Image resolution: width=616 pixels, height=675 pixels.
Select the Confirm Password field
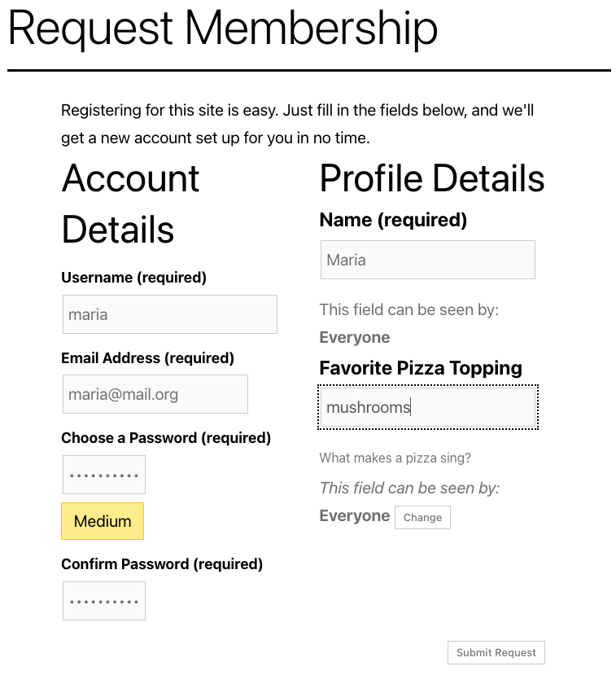point(104,601)
